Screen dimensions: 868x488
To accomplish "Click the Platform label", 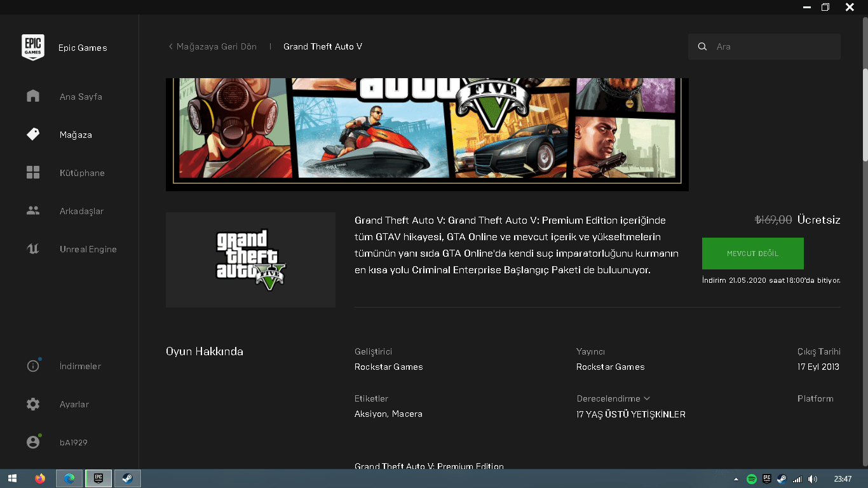I will (x=815, y=398).
